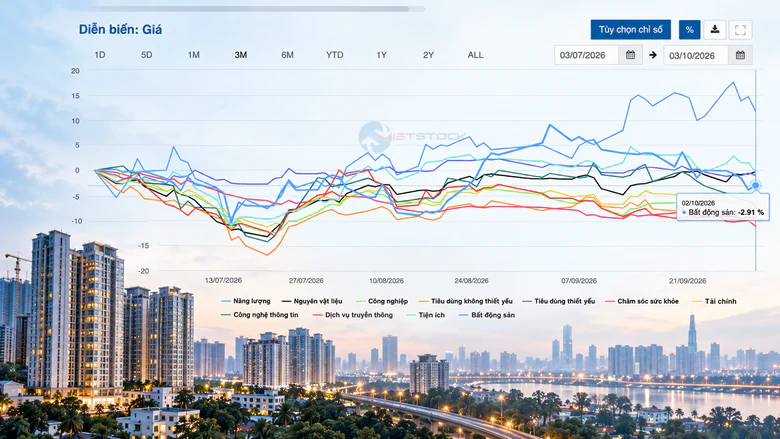Select the 5D time range

[x=146, y=55]
